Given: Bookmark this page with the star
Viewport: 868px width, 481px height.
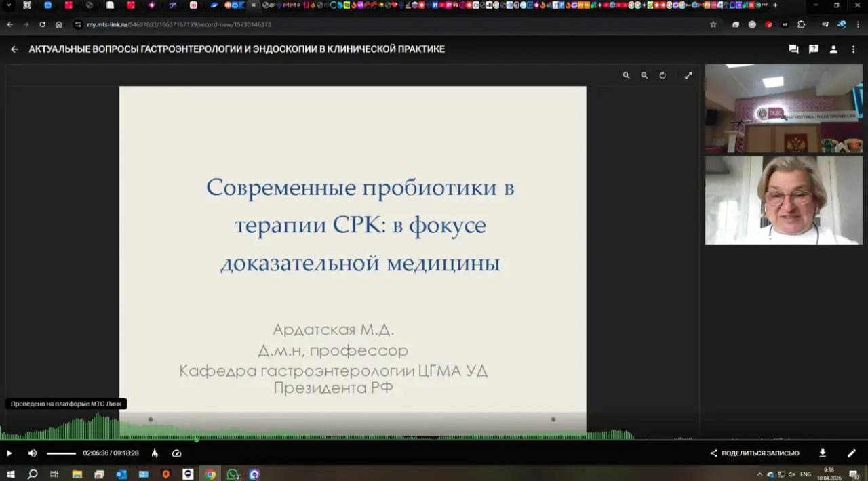Looking at the screenshot, I should [713, 24].
